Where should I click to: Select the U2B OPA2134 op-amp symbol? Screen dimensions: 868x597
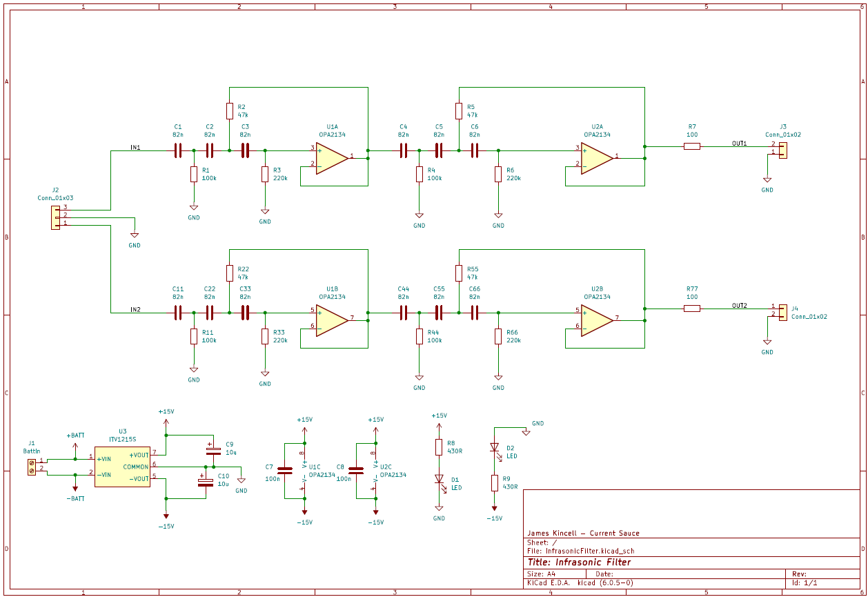tap(595, 320)
